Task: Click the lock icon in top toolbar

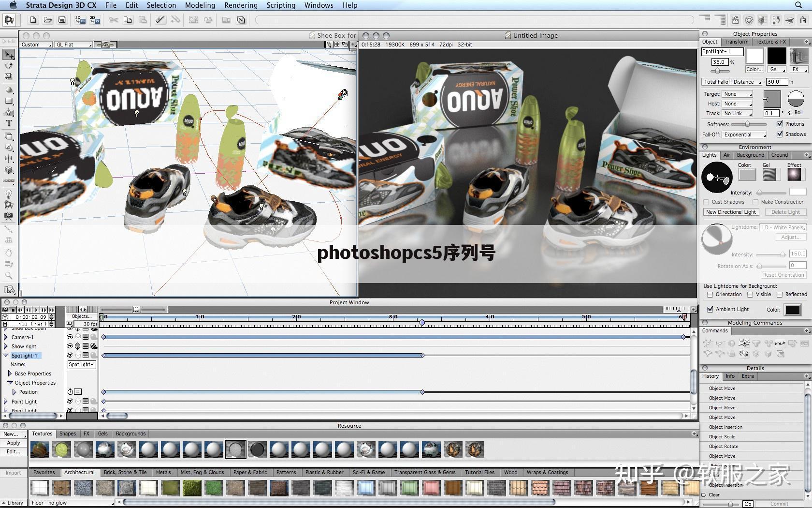Action: [803, 20]
